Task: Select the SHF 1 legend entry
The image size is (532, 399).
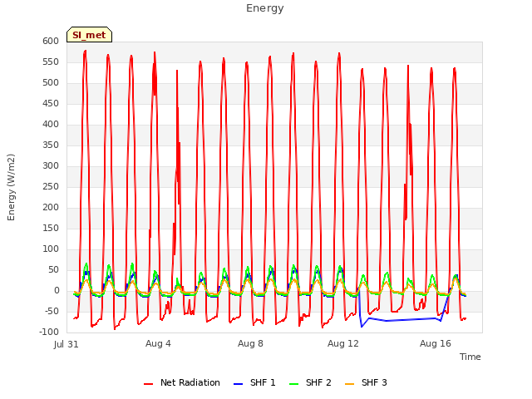Action: [x=254, y=382]
